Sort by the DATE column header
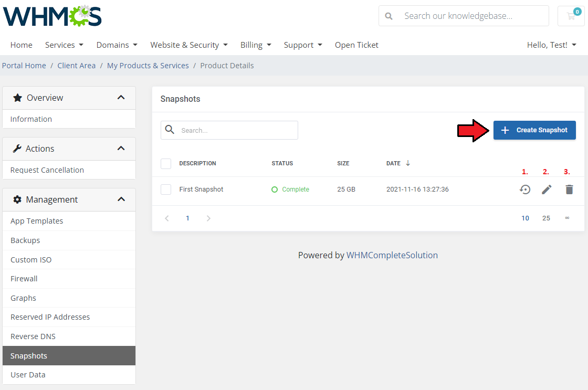 (393, 163)
